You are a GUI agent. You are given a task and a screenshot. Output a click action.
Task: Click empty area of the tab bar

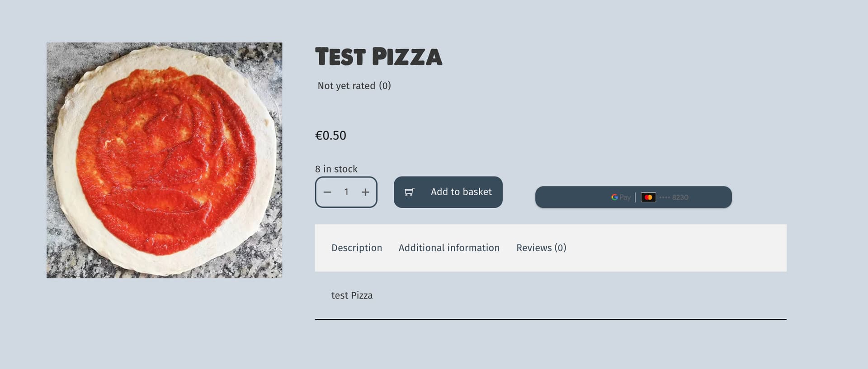click(x=676, y=248)
